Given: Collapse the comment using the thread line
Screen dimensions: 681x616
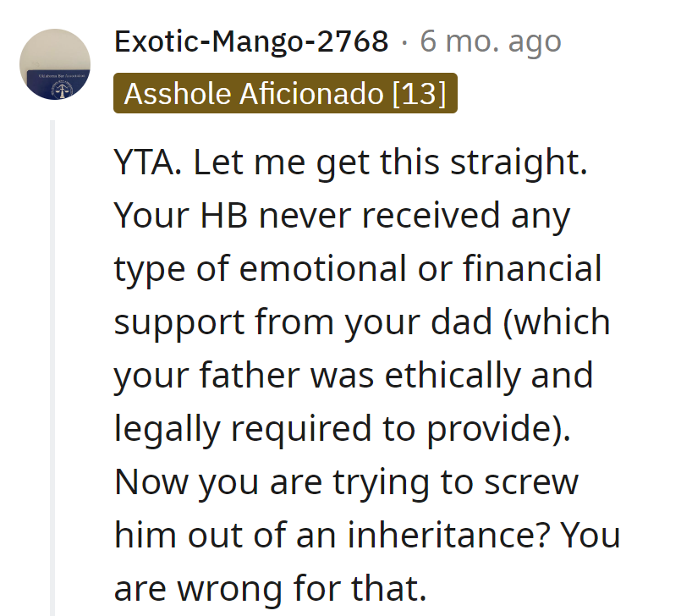Looking at the screenshot, I should pyautogui.click(x=53, y=364).
